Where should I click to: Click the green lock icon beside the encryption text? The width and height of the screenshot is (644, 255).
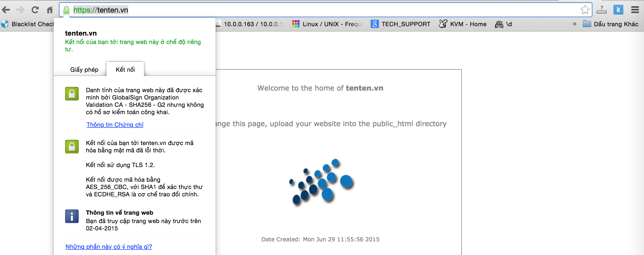pyautogui.click(x=72, y=147)
